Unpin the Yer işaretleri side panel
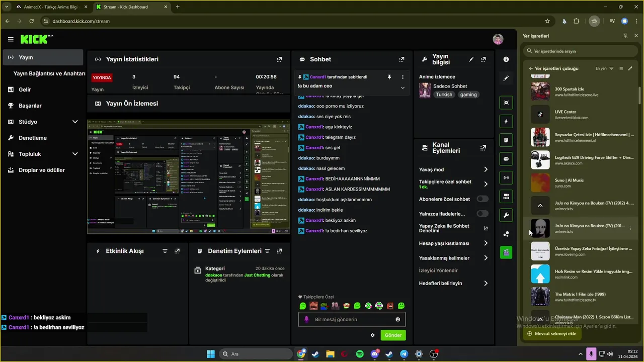This screenshot has width=644, height=362. click(x=625, y=36)
